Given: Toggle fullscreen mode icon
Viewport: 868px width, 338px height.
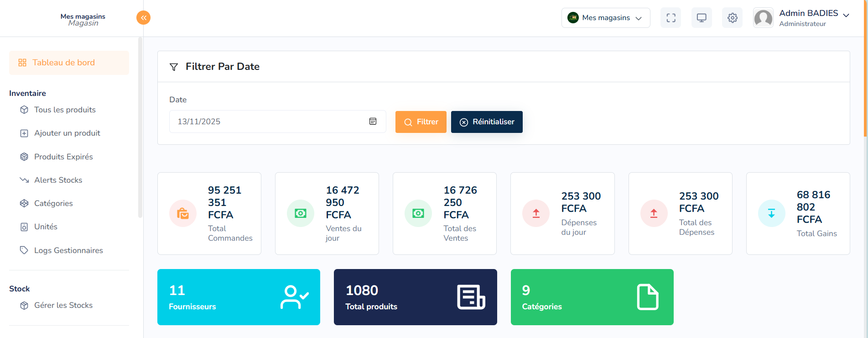Looking at the screenshot, I should pos(670,18).
